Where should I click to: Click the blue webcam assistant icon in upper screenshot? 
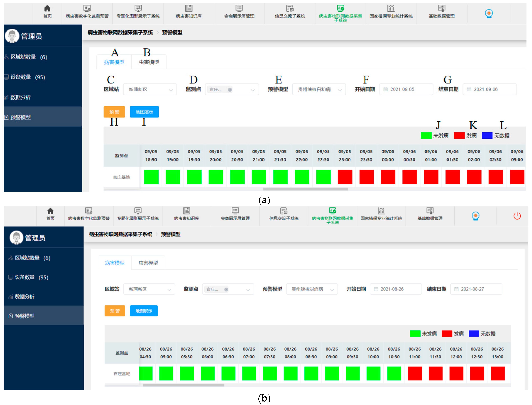tap(489, 14)
